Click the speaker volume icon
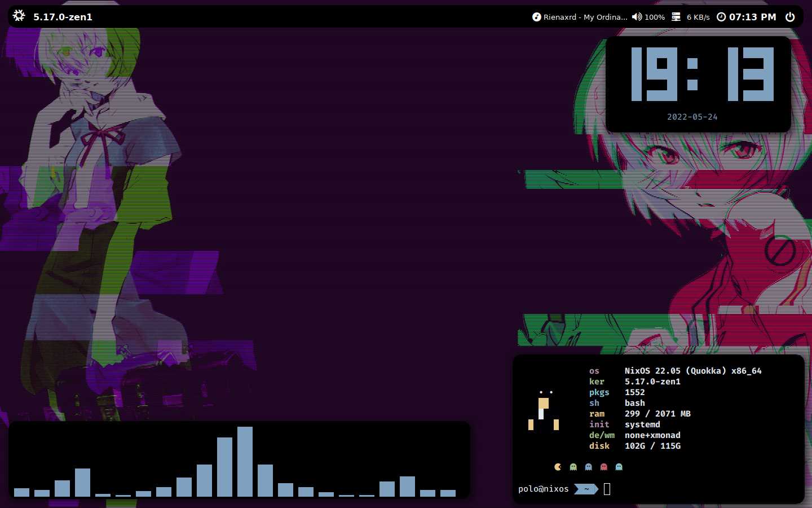 pyautogui.click(x=637, y=17)
